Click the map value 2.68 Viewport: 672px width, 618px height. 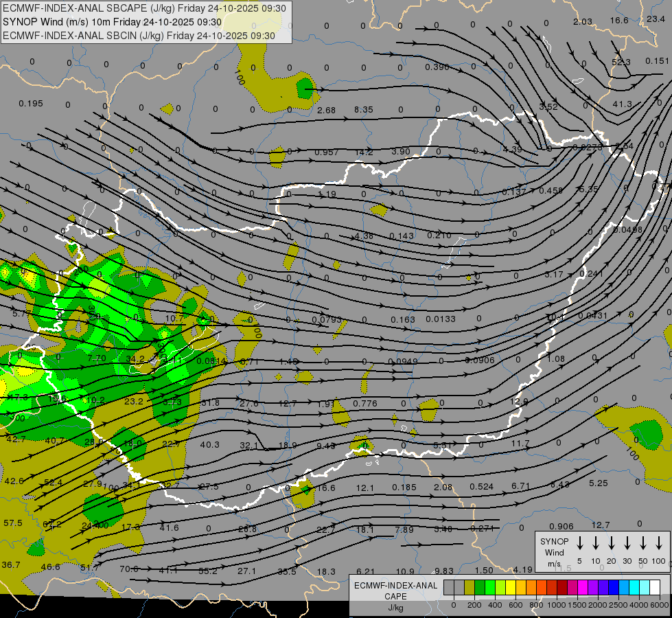click(x=326, y=111)
